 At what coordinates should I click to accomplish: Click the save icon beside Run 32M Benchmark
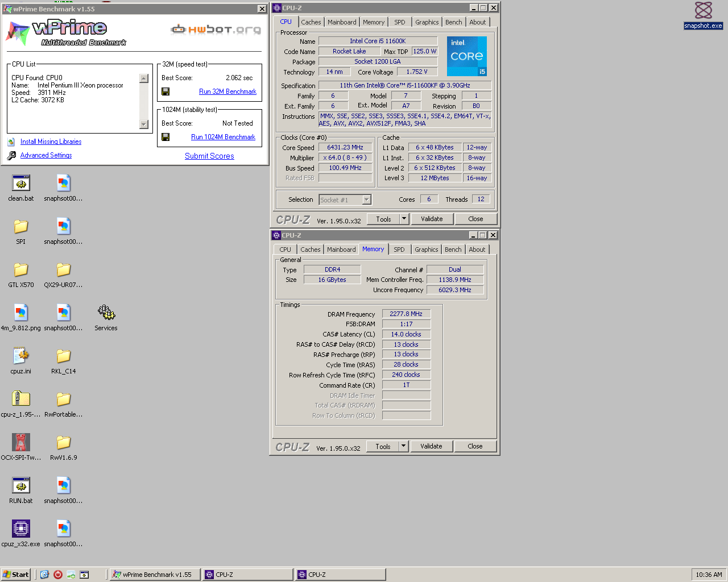(166, 92)
